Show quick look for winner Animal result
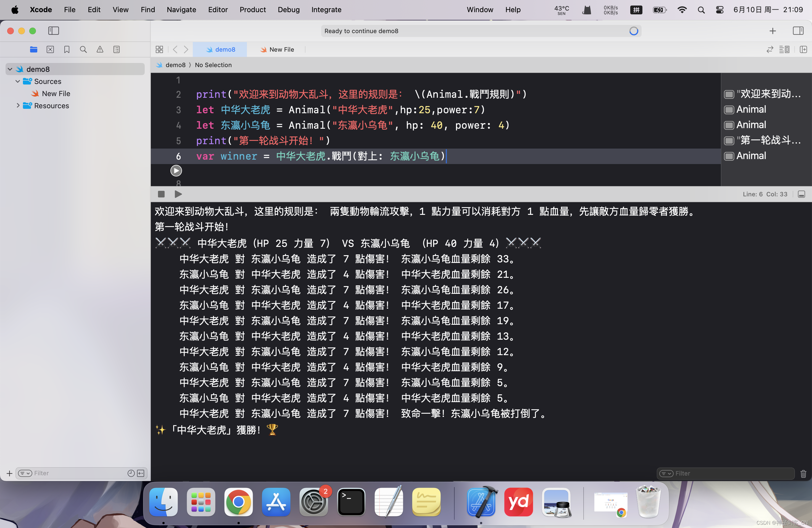The width and height of the screenshot is (812, 528). pos(729,156)
